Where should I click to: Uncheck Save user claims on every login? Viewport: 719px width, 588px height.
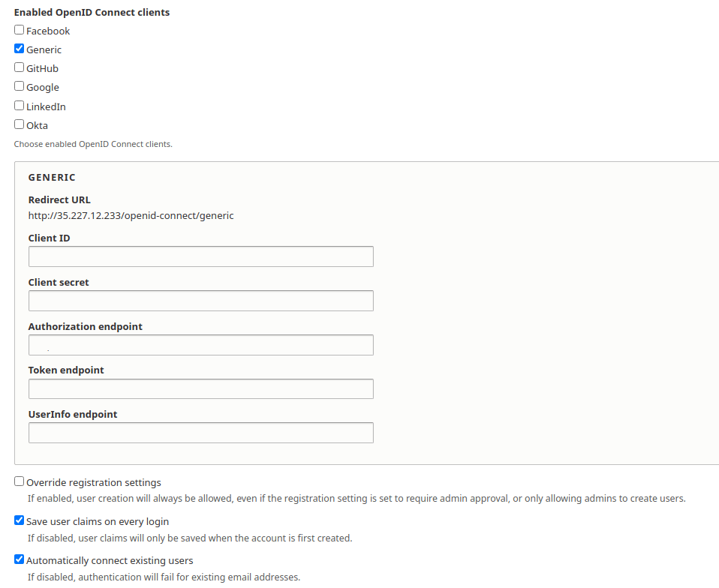[19, 520]
